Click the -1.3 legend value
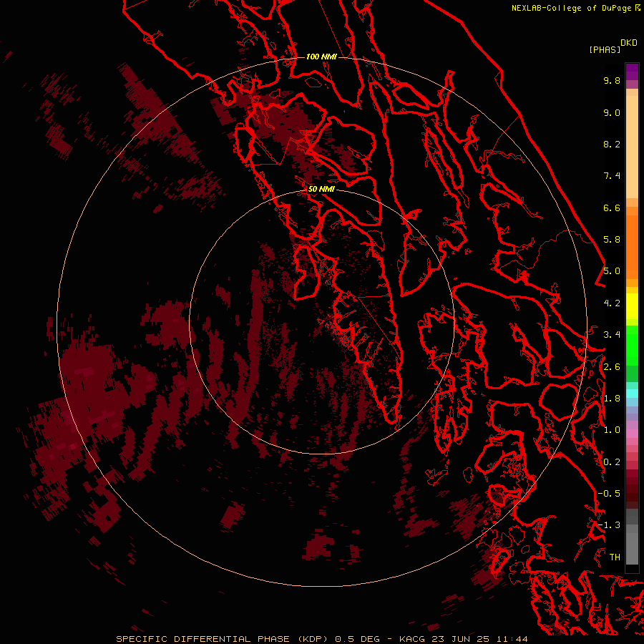The height and width of the screenshot is (644, 644). click(x=609, y=525)
